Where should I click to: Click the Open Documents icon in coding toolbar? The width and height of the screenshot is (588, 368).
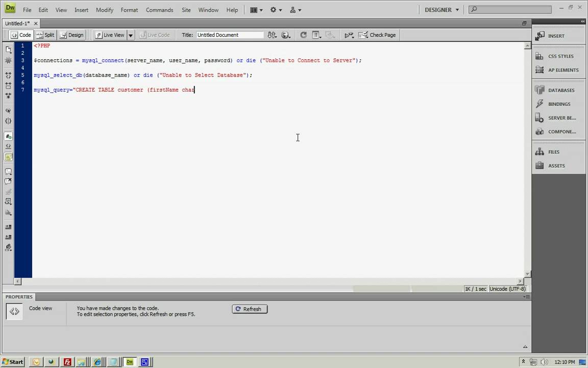click(8, 50)
